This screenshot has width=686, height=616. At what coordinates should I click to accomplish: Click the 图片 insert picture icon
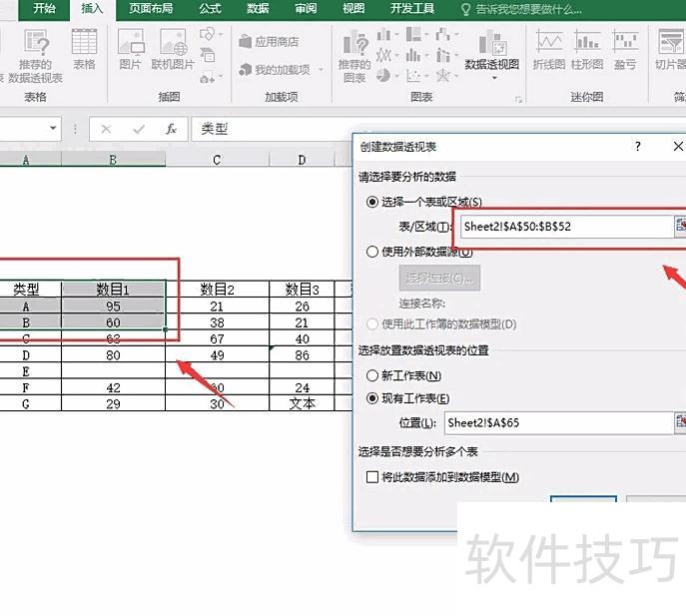(130, 50)
